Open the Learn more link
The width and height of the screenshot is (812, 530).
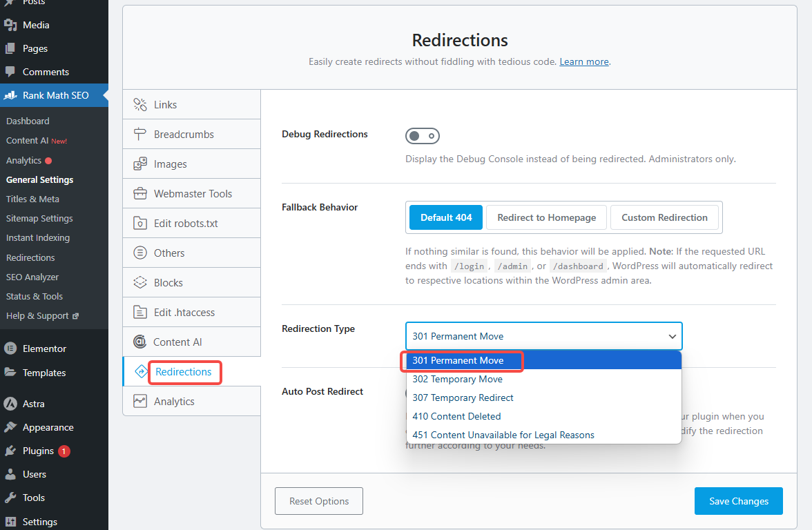(x=584, y=61)
